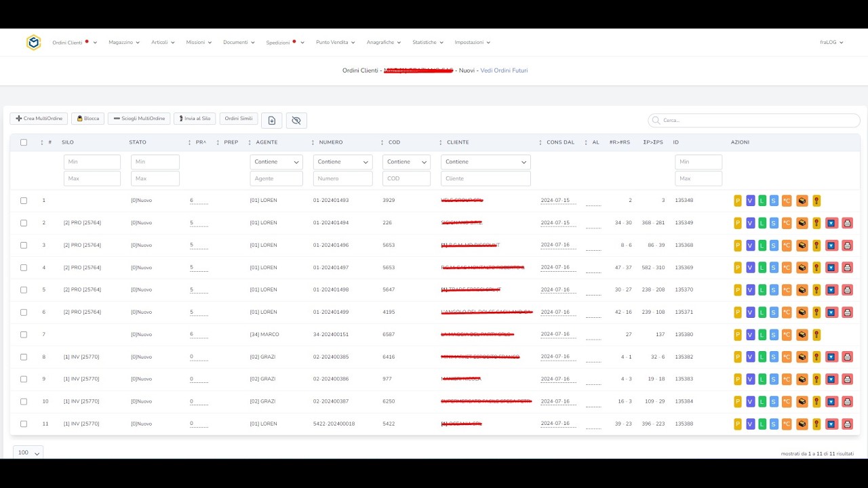
Task: Click blue down-arrow icon for order 135370
Action: [831, 290]
